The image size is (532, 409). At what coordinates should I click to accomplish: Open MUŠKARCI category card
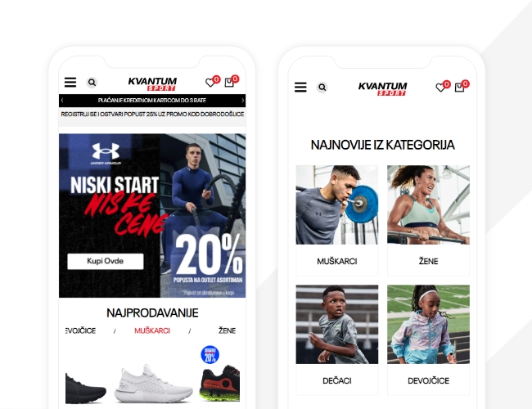[x=337, y=221]
